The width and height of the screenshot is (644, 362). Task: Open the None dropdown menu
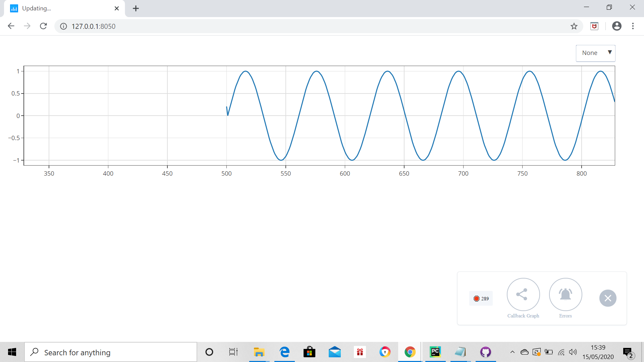[595, 53]
